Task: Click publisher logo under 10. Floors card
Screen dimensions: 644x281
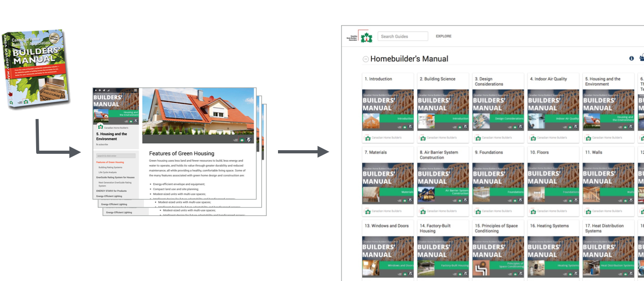Action: [533, 211]
